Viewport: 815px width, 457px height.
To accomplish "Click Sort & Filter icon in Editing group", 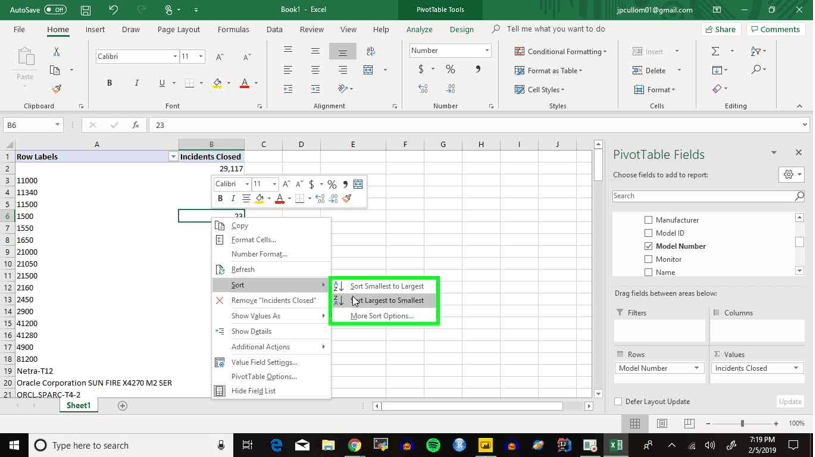I will [756, 51].
